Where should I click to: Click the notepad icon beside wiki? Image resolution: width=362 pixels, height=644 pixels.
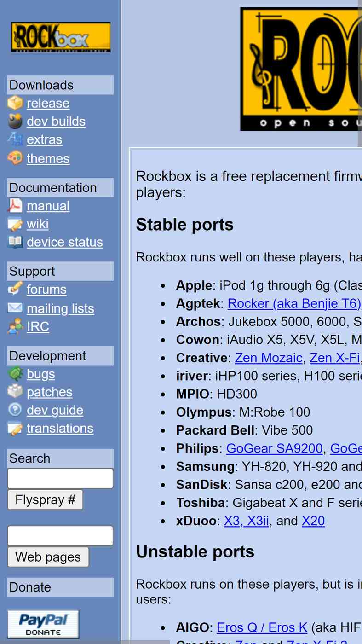click(x=15, y=224)
